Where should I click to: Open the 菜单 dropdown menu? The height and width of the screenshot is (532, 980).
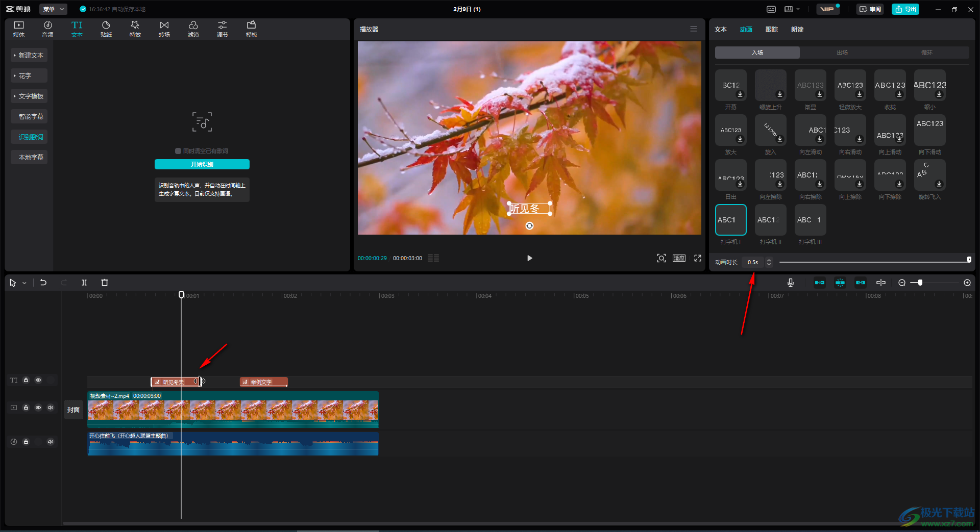click(53, 9)
